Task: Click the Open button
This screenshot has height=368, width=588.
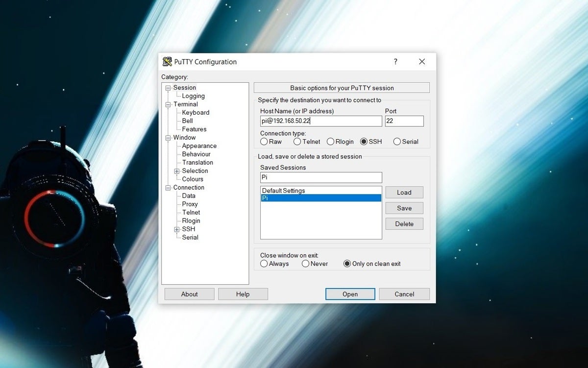Action: pyautogui.click(x=350, y=294)
